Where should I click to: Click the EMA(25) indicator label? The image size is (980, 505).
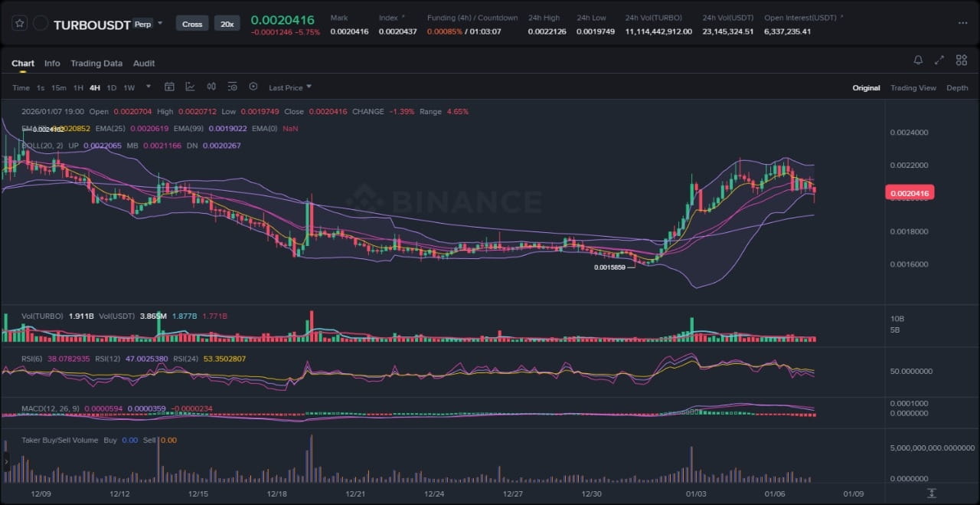point(110,129)
